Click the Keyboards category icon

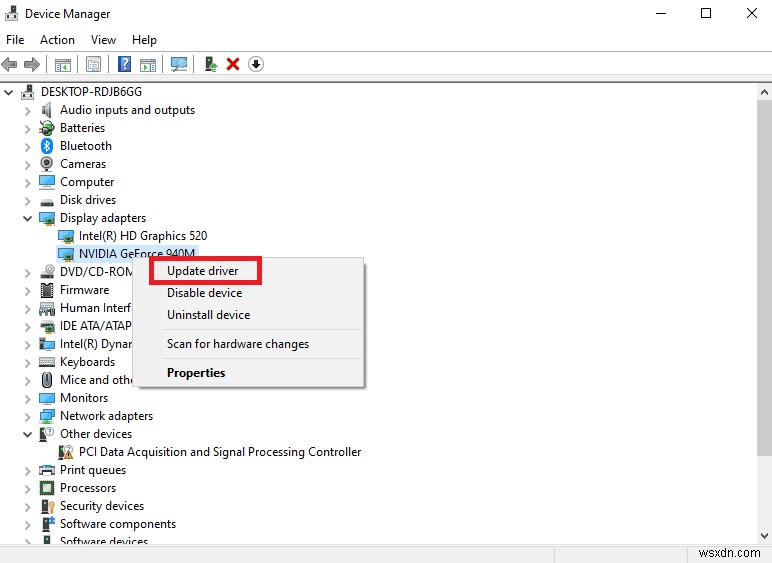(47, 362)
